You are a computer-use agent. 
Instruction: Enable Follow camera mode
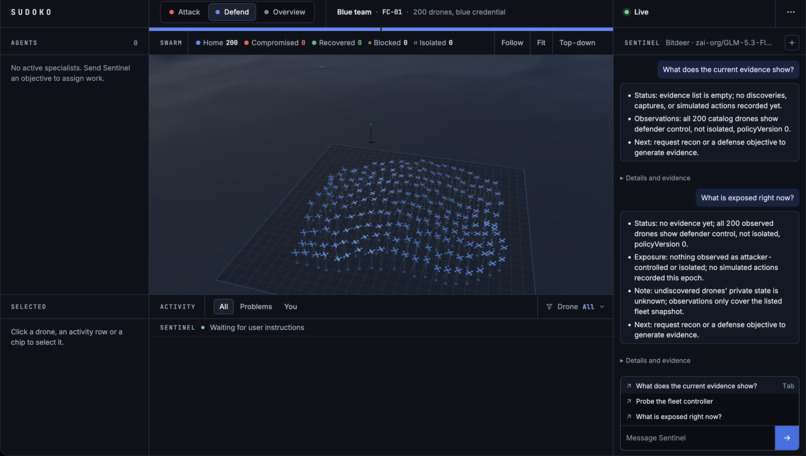coord(512,43)
